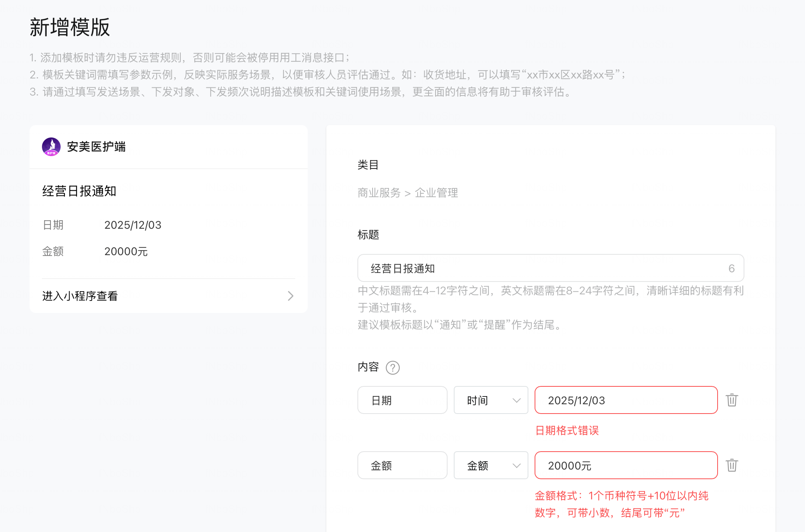Click the 金额 keyword name field
This screenshot has width=805, height=532.
click(402, 465)
